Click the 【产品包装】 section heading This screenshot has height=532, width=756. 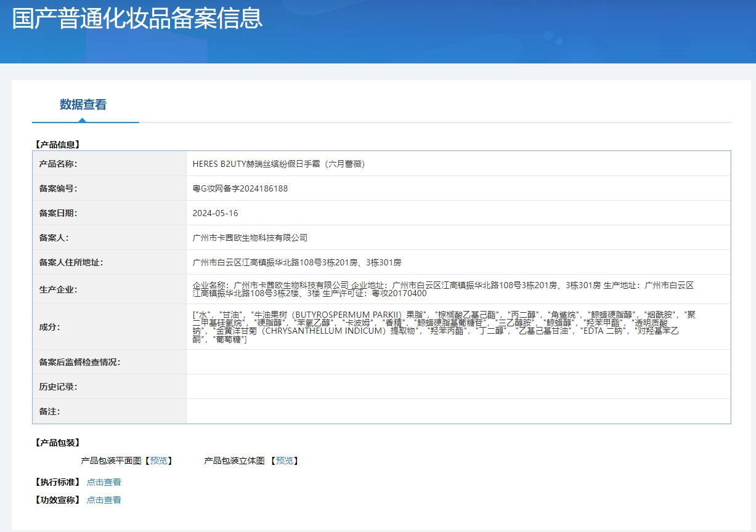pos(57,443)
